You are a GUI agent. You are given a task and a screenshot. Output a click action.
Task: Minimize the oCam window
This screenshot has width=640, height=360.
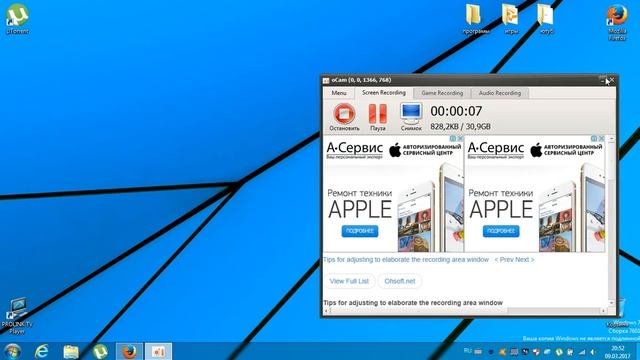point(602,80)
